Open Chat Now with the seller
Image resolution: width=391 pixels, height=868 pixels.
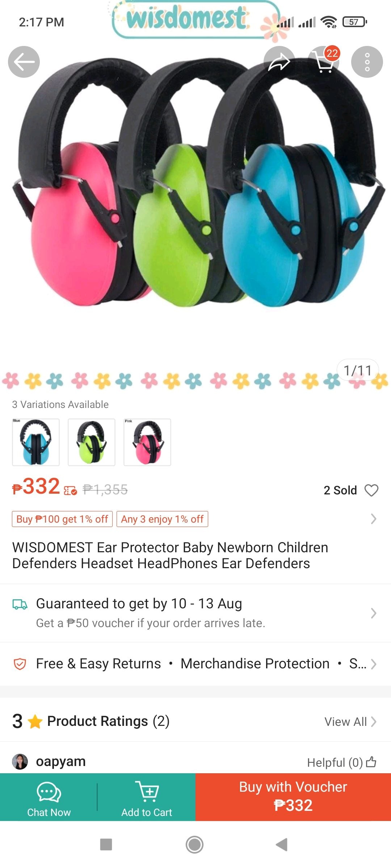point(49,797)
